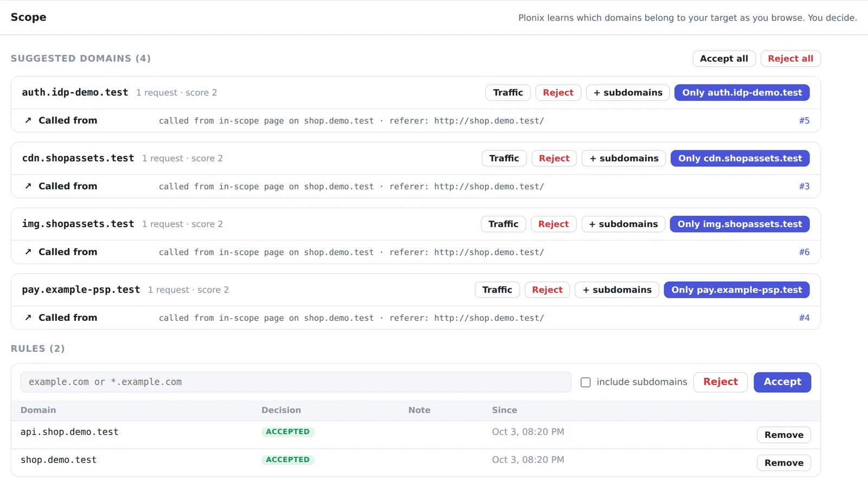The image size is (868, 484).
Task: Remove the api.shop.demo.test rule
Action: (784, 435)
